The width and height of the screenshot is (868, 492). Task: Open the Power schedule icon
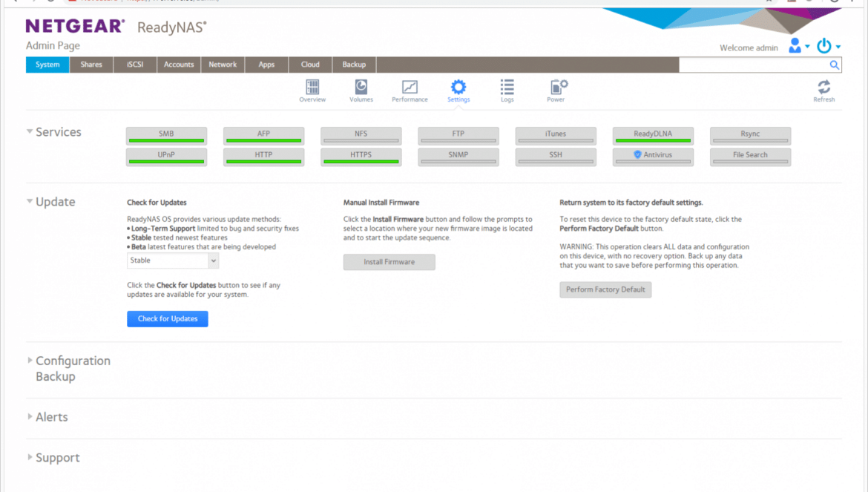click(556, 91)
